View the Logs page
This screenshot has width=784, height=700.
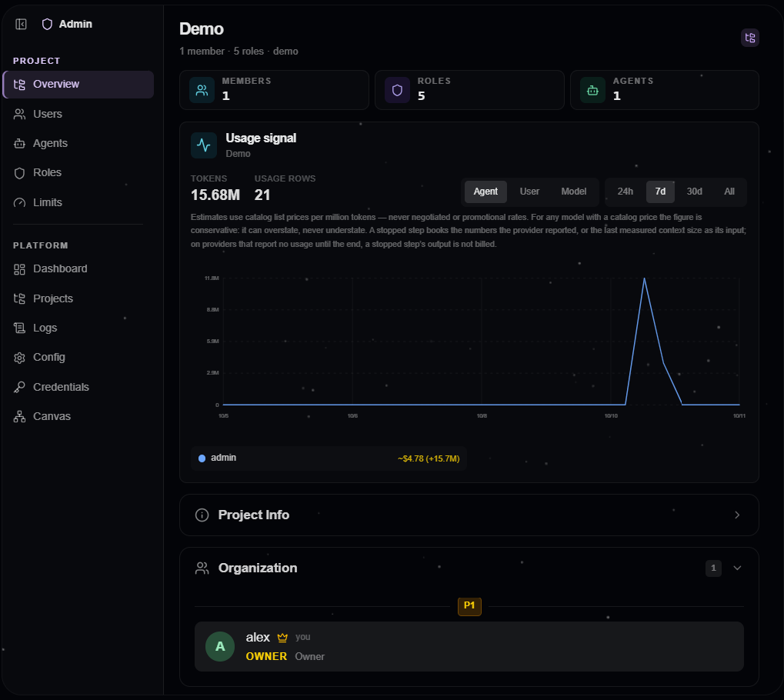[78, 328]
